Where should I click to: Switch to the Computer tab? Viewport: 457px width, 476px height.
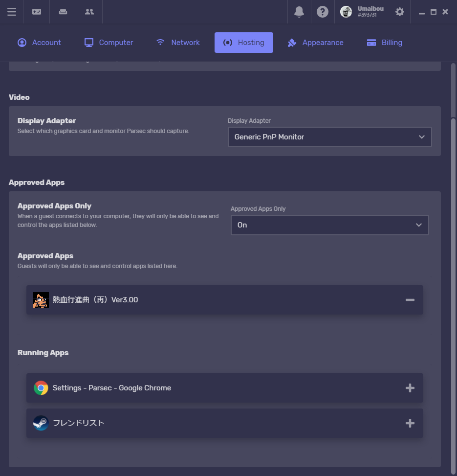coord(109,43)
